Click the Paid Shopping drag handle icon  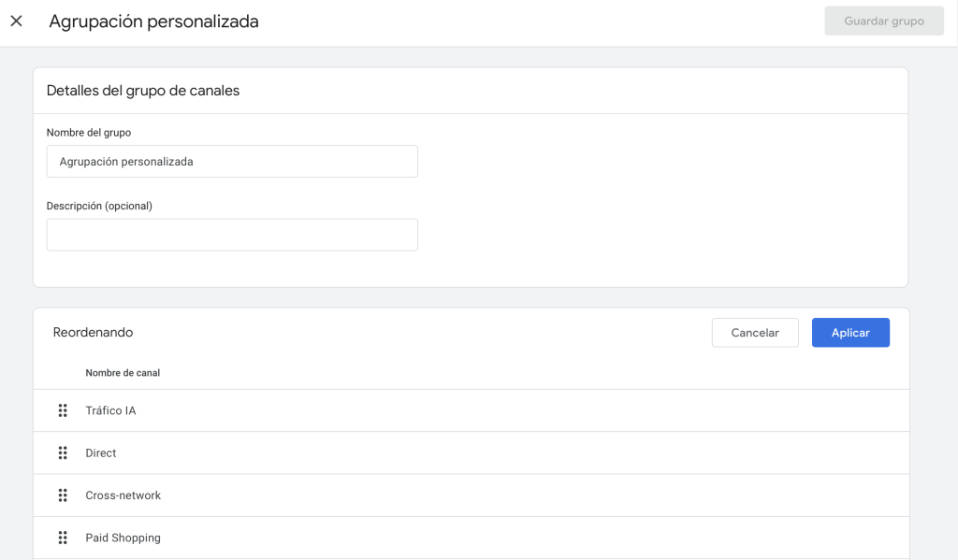tap(63, 538)
